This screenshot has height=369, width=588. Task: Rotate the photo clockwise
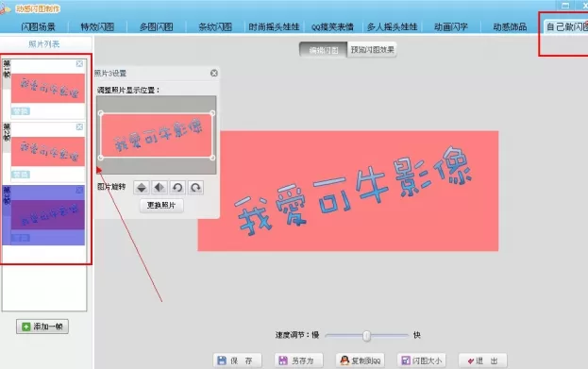(x=195, y=187)
